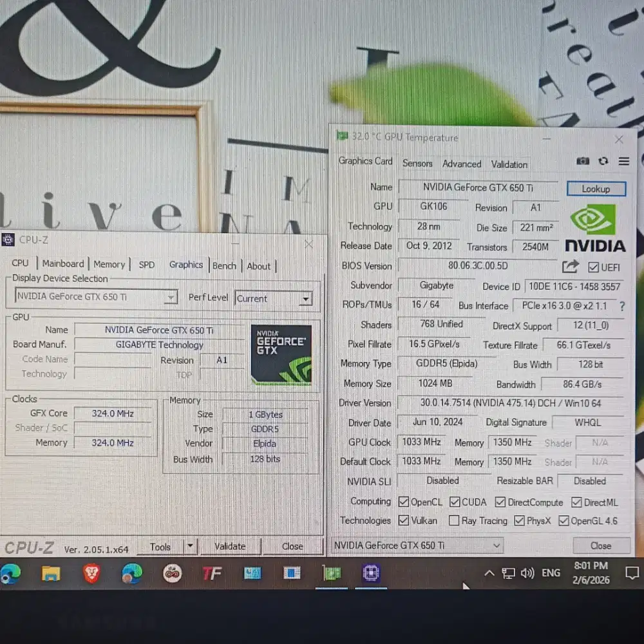Launch the Brave browser from the taskbar
Screen dimensions: 644x644
92,573
